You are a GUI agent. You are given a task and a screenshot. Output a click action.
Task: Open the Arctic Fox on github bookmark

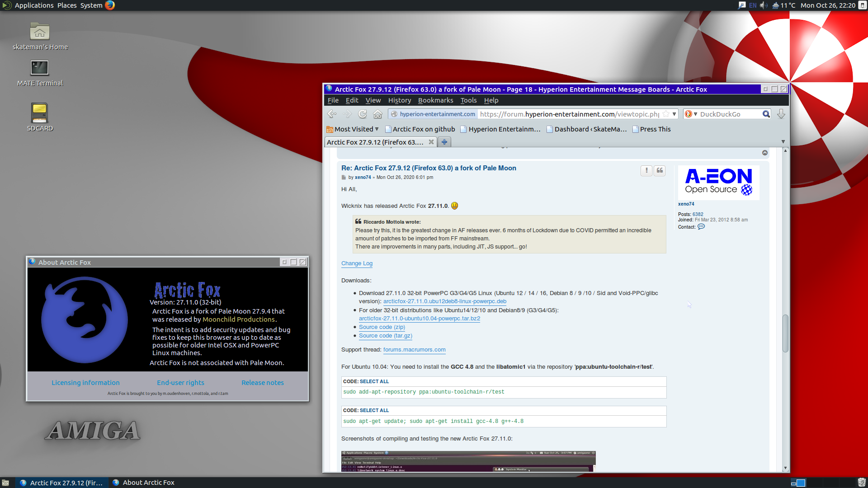[420, 129]
